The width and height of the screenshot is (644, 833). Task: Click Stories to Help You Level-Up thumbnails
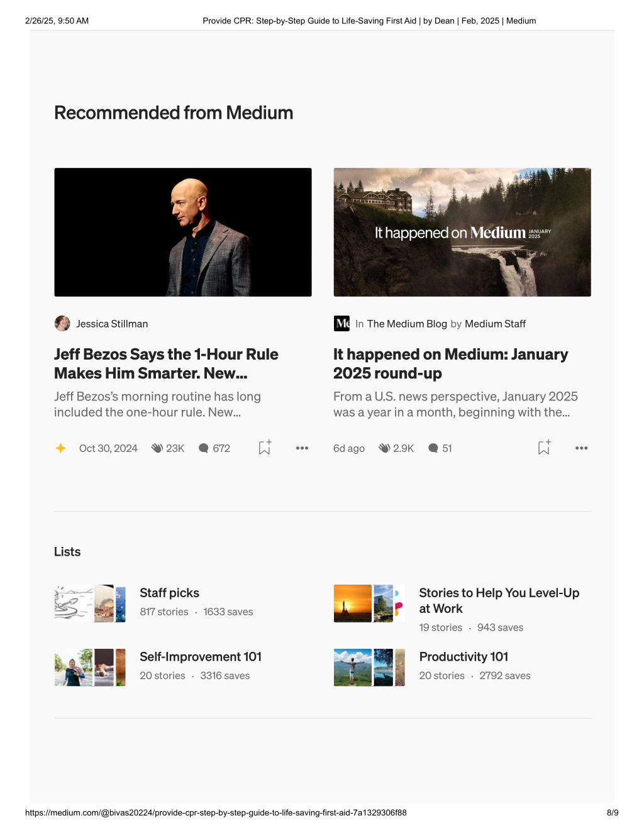[x=369, y=604]
